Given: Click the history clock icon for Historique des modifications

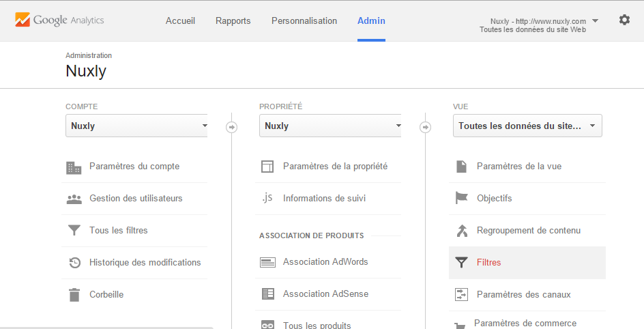Looking at the screenshot, I should point(74,263).
